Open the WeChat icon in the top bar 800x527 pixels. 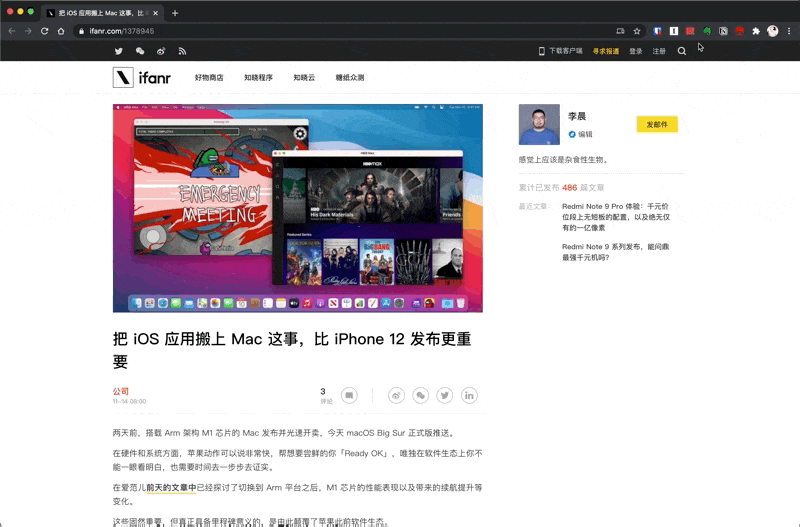click(140, 51)
